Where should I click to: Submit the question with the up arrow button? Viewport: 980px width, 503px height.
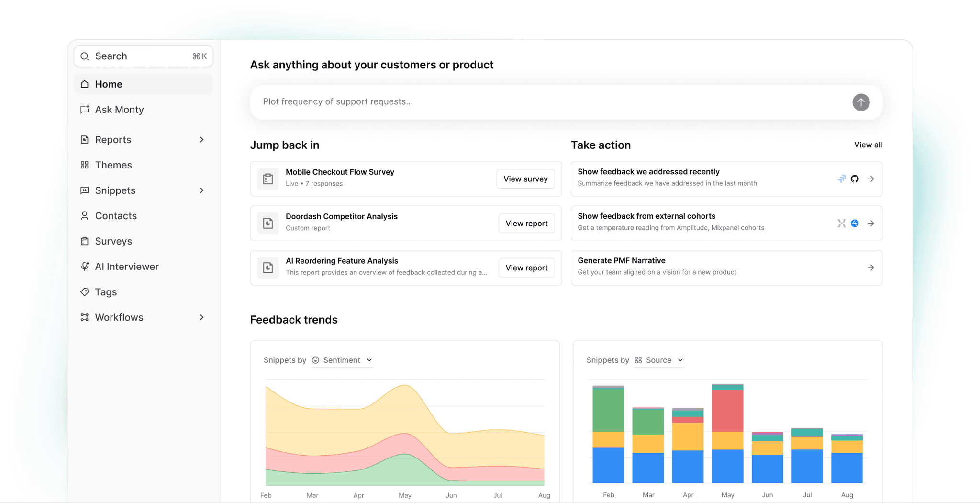[860, 102]
